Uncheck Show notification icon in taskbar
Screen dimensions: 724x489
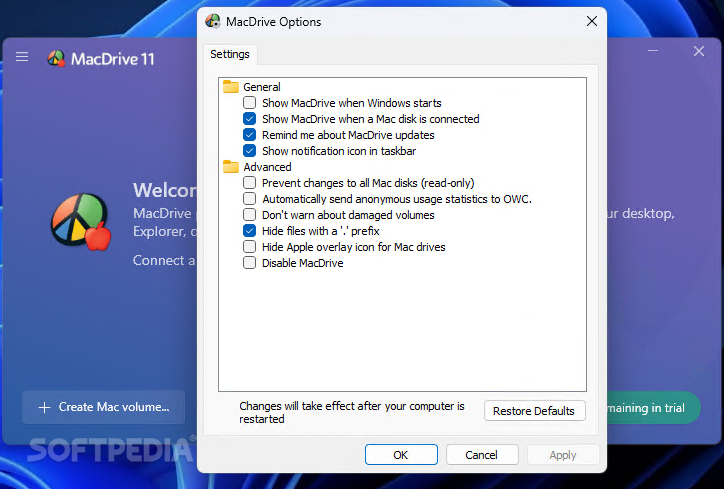pyautogui.click(x=249, y=151)
